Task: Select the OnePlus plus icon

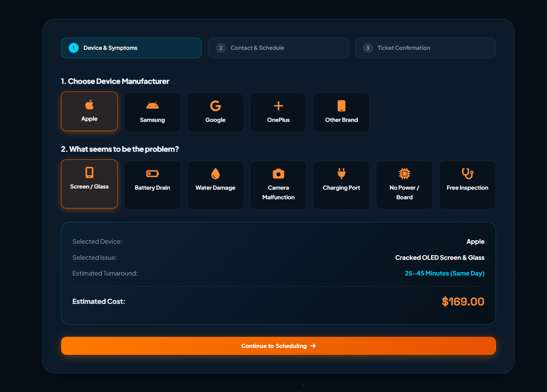Action: [278, 106]
